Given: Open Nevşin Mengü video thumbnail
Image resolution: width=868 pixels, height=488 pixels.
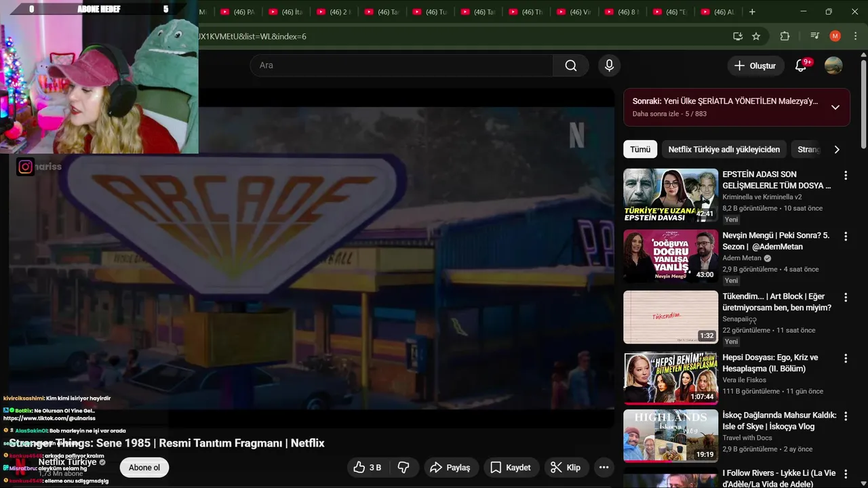Looking at the screenshot, I should (671, 256).
